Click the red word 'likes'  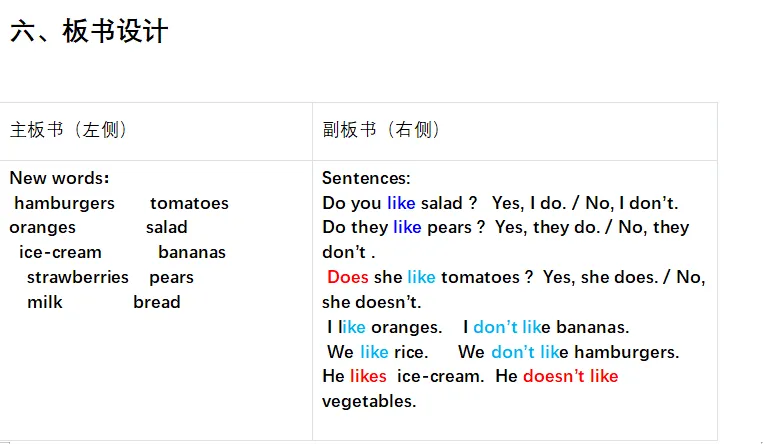pos(368,376)
